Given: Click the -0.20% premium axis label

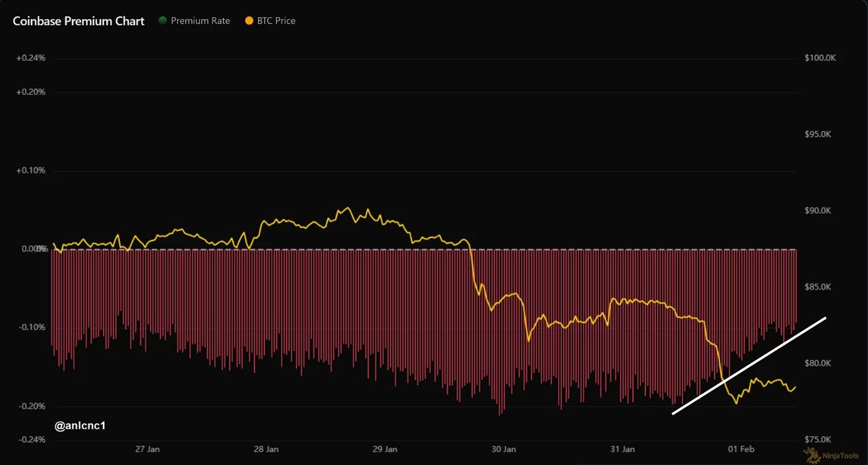Looking at the screenshot, I should (31, 406).
